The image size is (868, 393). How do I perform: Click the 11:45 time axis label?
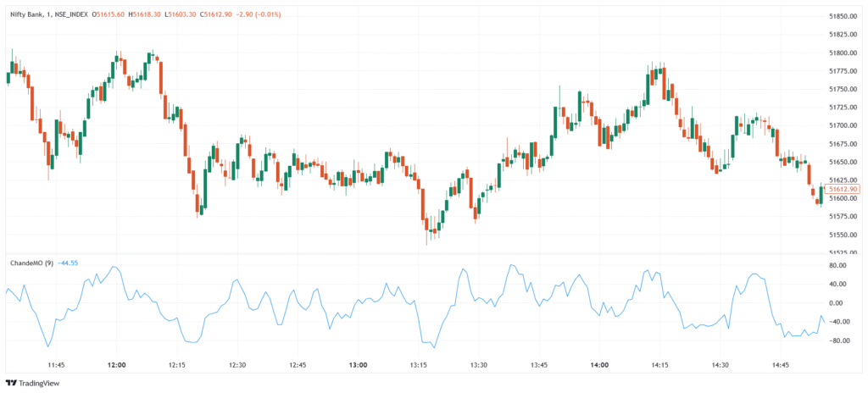point(57,364)
